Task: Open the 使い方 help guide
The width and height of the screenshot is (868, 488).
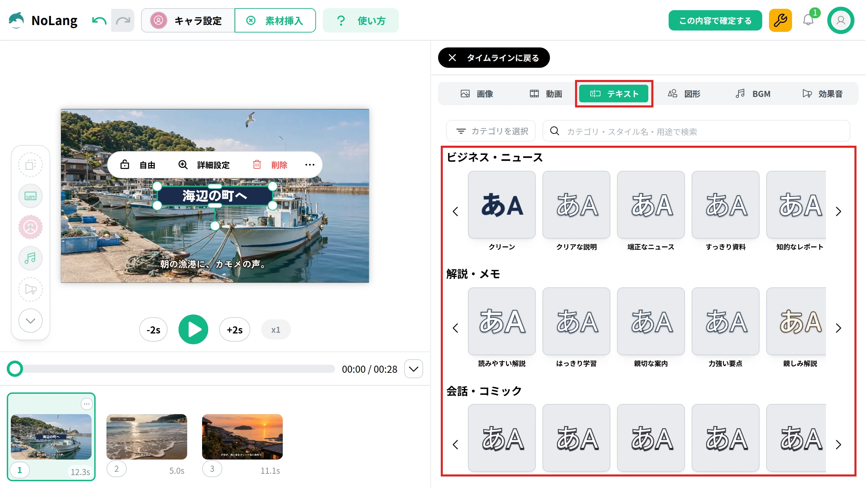Action: coord(360,21)
